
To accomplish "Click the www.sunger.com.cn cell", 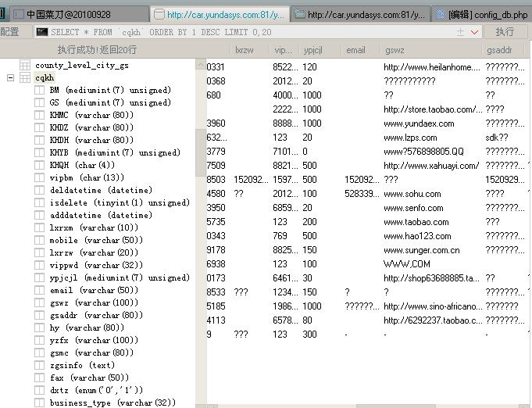I will (x=422, y=250).
